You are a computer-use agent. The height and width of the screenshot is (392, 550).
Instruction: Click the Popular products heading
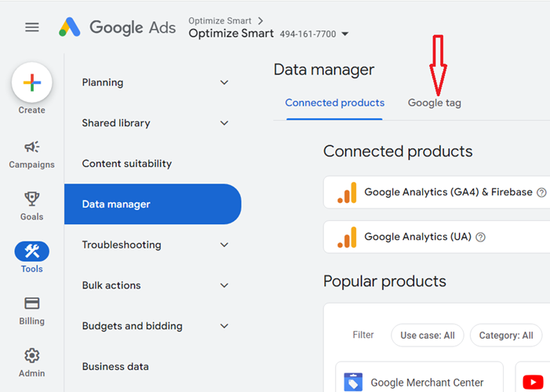click(x=384, y=281)
